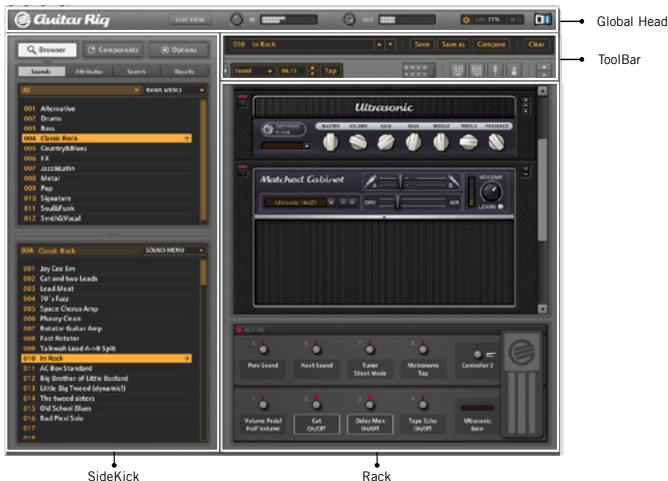
Task: Click the Matched Cabinet Volume knob
Action: (x=491, y=192)
